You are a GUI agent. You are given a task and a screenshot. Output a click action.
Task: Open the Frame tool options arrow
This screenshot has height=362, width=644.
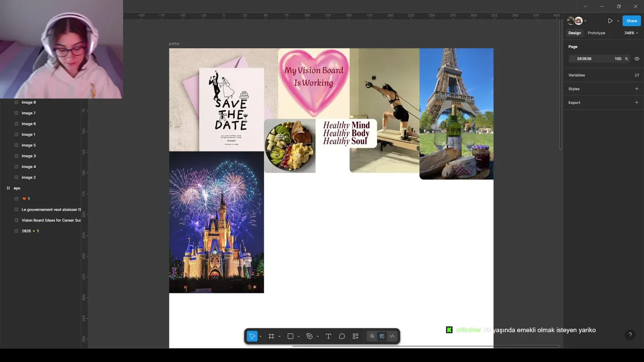tap(279, 336)
